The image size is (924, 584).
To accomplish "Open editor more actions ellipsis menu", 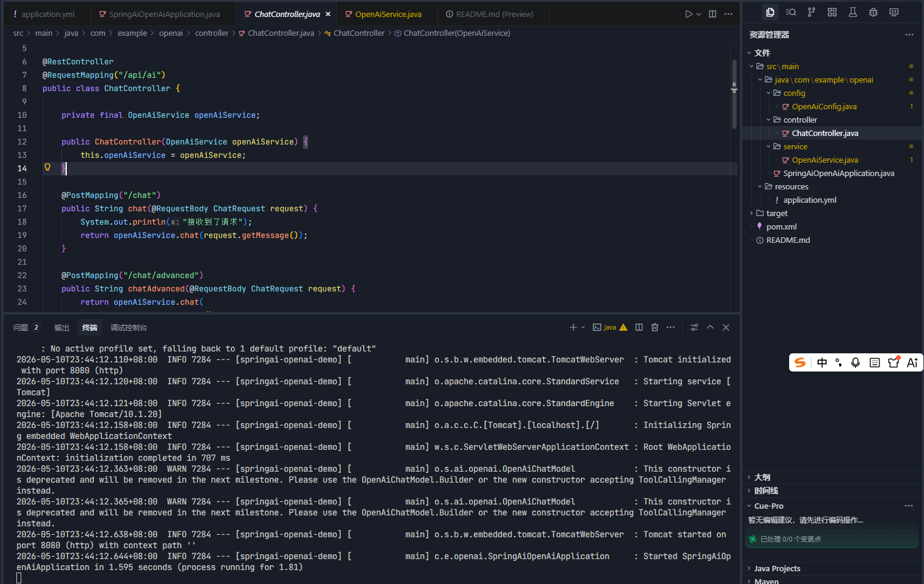I will coord(728,14).
